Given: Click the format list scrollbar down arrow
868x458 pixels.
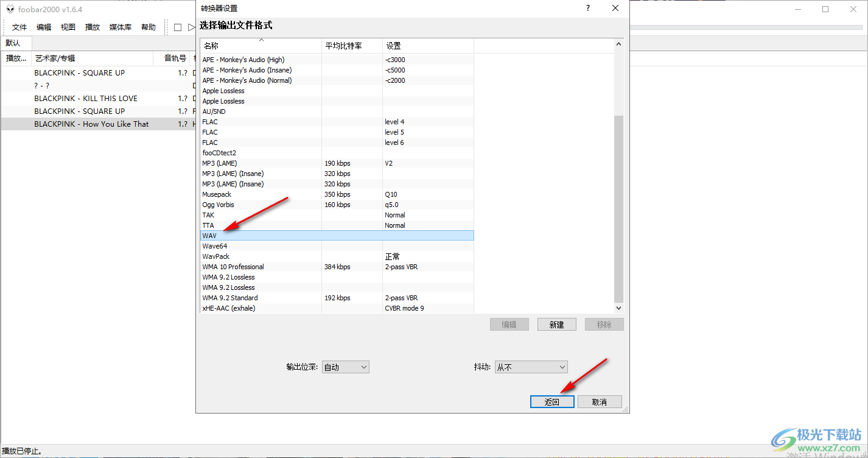Looking at the screenshot, I should (619, 308).
